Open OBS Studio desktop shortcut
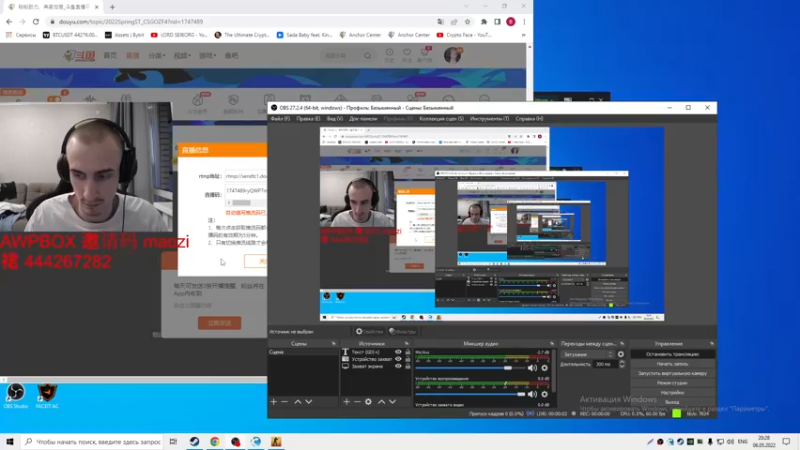The height and width of the screenshot is (450, 800). click(x=15, y=396)
